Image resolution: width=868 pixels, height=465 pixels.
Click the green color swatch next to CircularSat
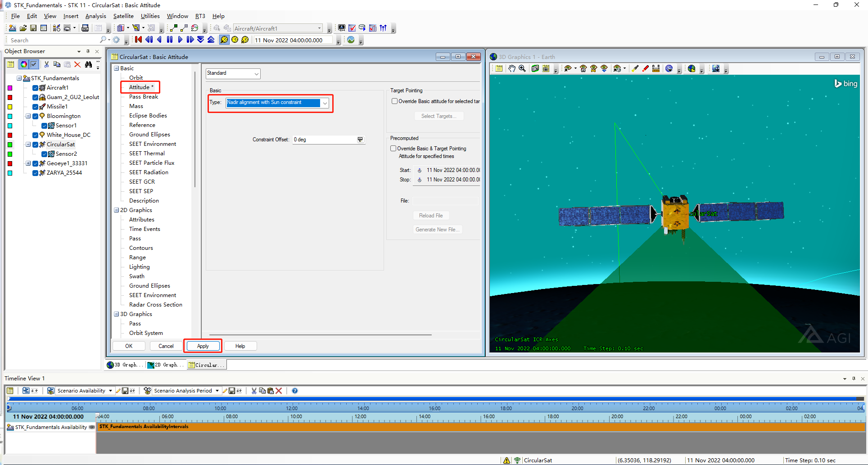click(9, 144)
